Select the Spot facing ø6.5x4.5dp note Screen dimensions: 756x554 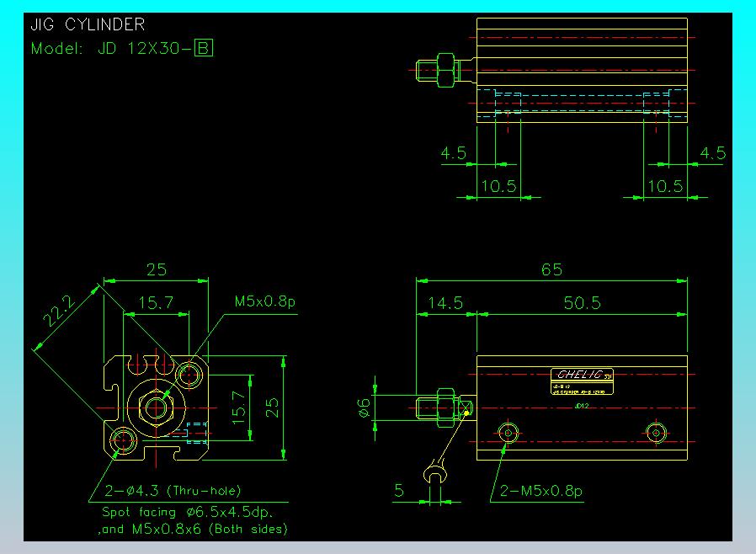click(188, 512)
